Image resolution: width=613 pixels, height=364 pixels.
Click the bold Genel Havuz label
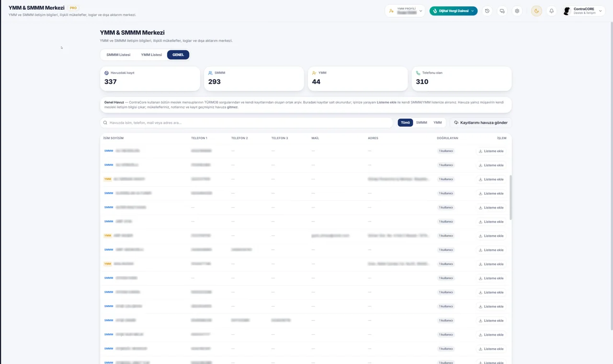(114, 102)
